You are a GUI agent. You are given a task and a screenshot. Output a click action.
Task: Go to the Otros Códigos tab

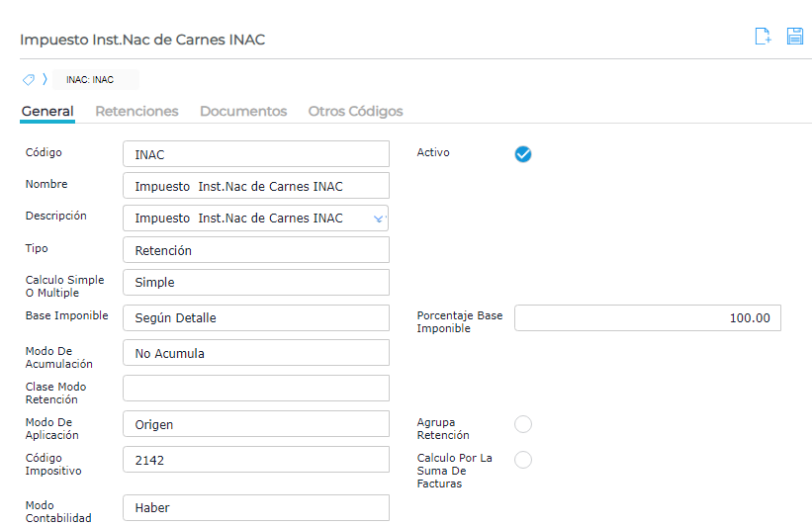[x=355, y=111]
